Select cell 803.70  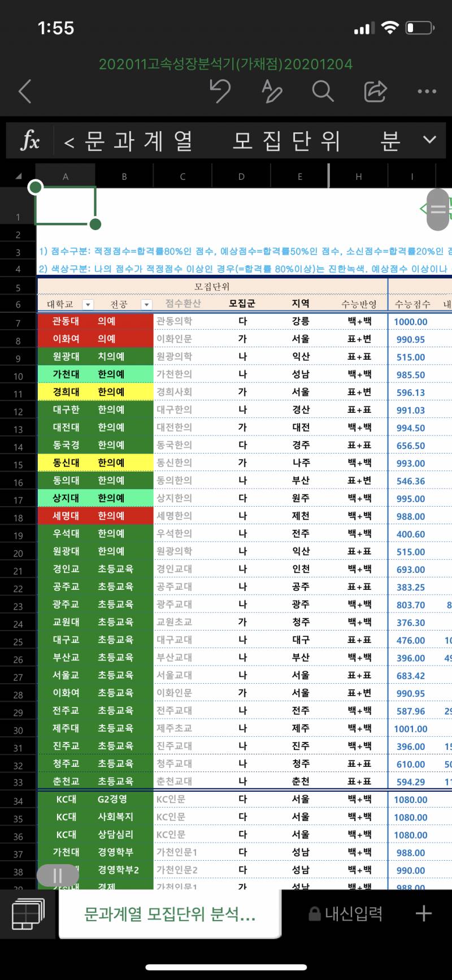(411, 605)
